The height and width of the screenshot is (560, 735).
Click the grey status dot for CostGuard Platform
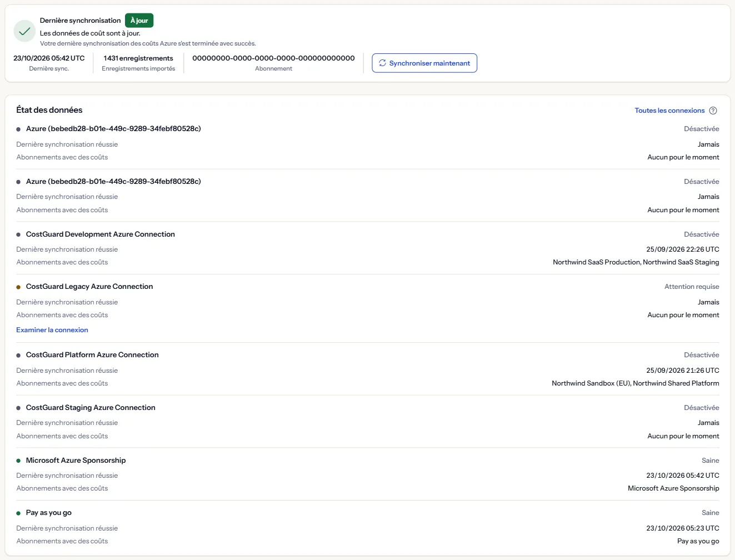coord(18,356)
